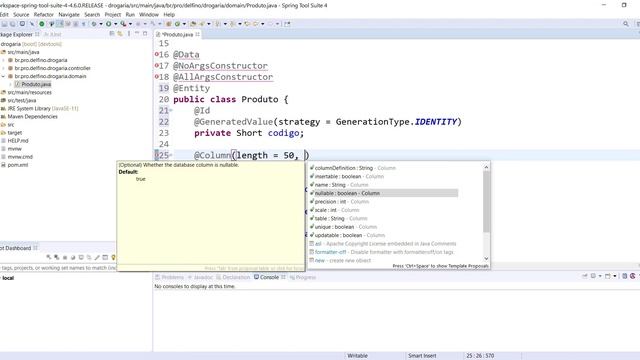Select the local node in Boot Dashboard
Viewport: 640px width, 360px height.
click(x=8, y=278)
